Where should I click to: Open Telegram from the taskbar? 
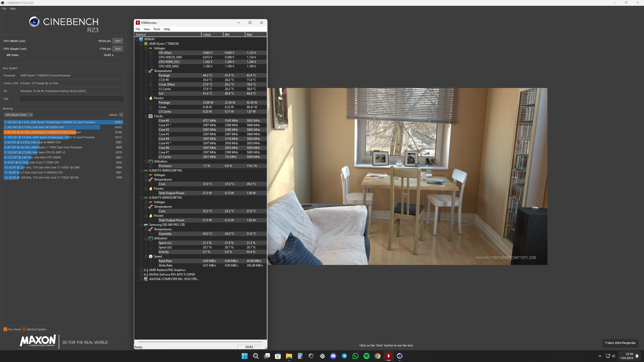click(x=344, y=356)
